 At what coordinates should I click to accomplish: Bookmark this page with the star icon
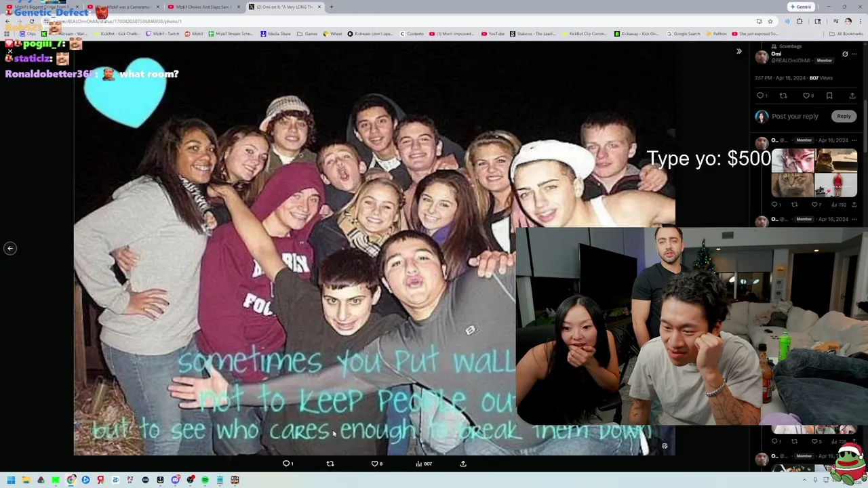click(x=770, y=21)
